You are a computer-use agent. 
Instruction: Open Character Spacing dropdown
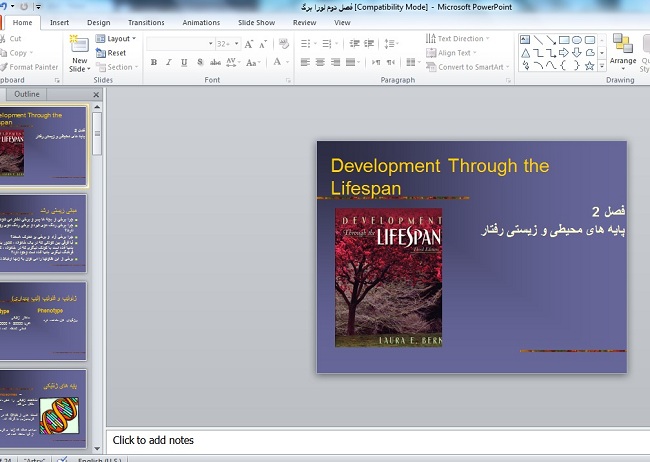[233, 63]
